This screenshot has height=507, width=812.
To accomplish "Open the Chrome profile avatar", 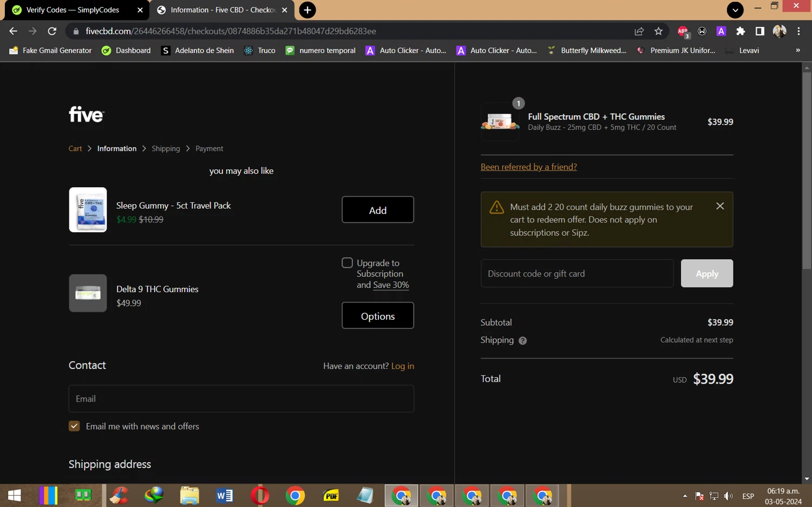I will tap(780, 31).
